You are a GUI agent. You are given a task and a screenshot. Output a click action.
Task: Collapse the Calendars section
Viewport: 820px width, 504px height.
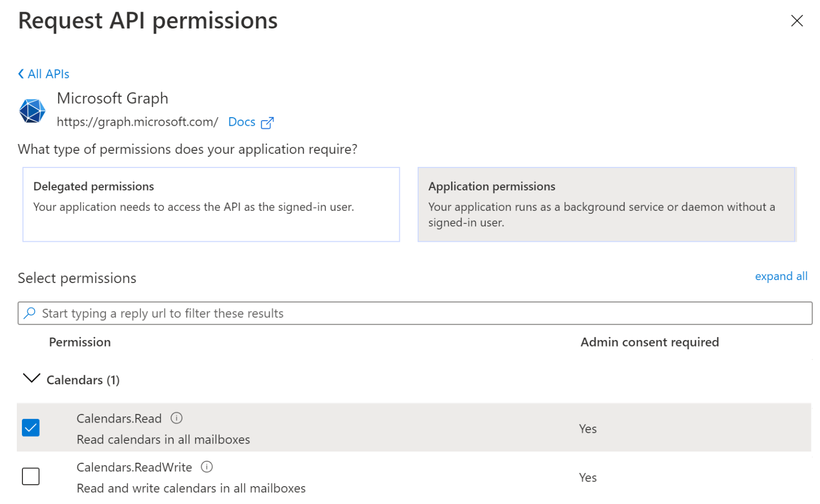pos(31,379)
